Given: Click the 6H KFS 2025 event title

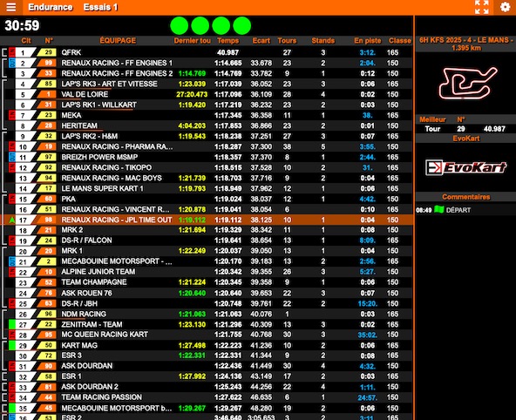Looking at the screenshot, I should pyautogui.click(x=466, y=44).
